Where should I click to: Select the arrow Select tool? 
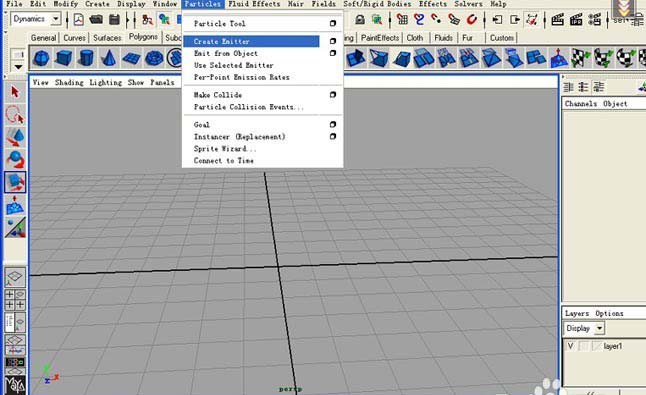point(15,91)
